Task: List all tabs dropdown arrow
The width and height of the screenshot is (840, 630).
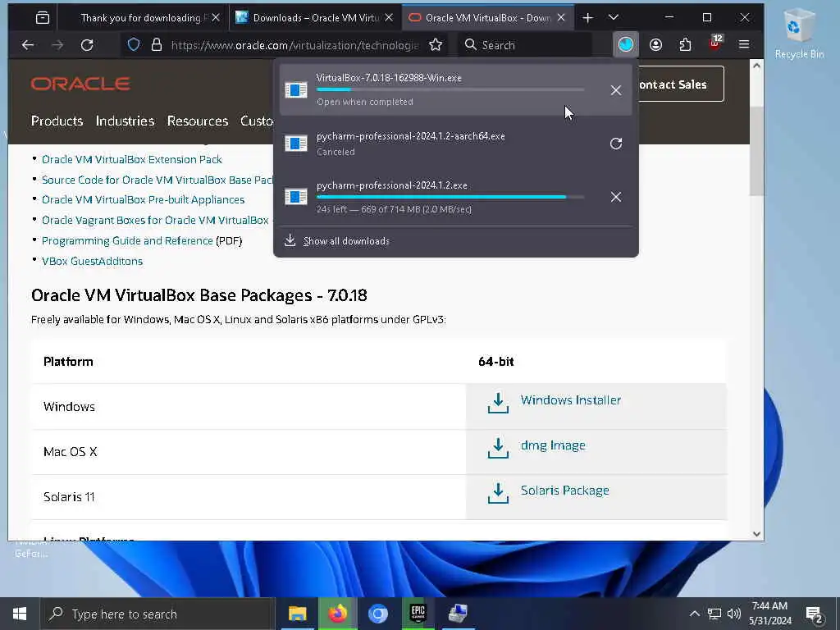Action: [x=614, y=18]
